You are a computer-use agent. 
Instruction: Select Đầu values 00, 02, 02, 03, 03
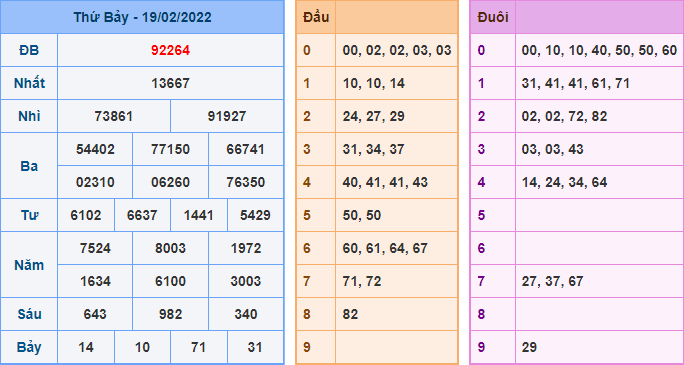pyautogui.click(x=397, y=51)
